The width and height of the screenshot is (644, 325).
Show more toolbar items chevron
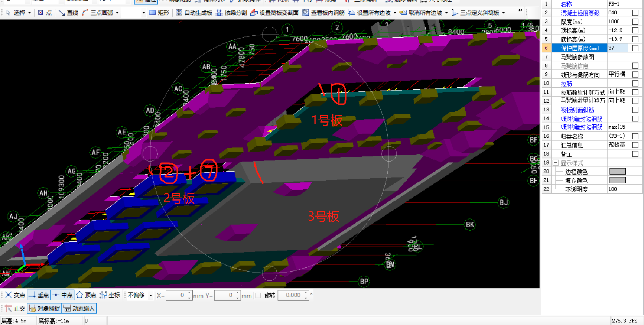[x=520, y=10]
